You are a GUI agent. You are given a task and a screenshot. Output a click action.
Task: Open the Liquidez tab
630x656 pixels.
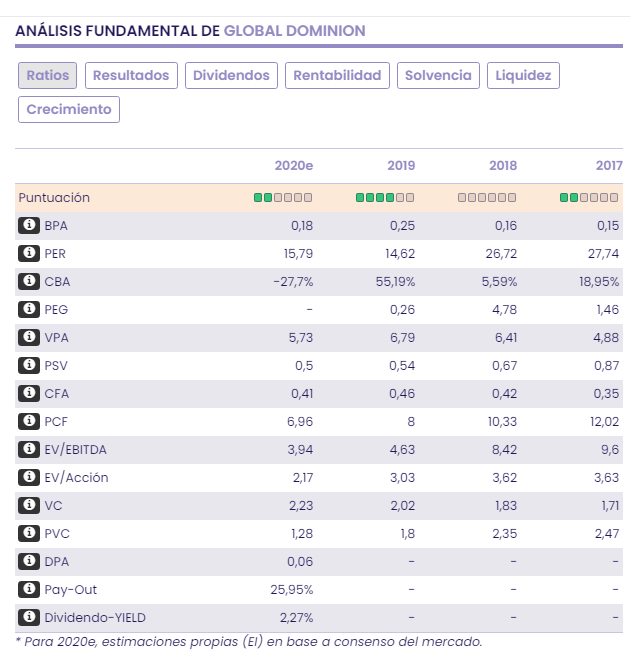point(523,75)
